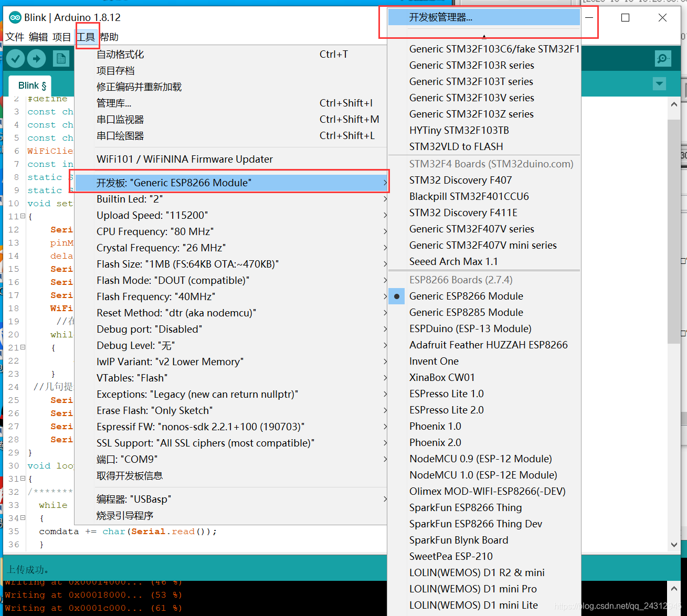Select Generic STM32F103R series board
This screenshot has width=687, height=616.
[484, 65]
